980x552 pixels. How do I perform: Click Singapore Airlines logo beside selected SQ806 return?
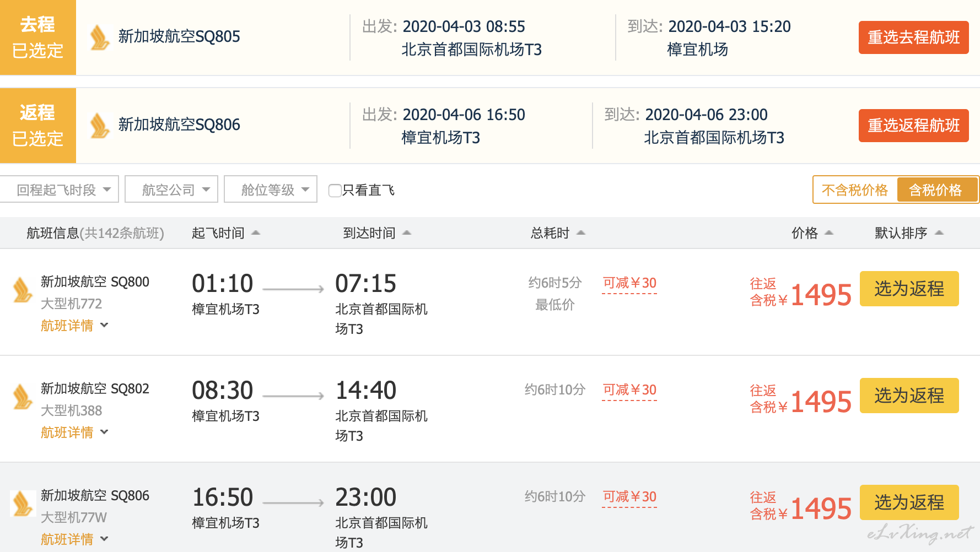100,125
